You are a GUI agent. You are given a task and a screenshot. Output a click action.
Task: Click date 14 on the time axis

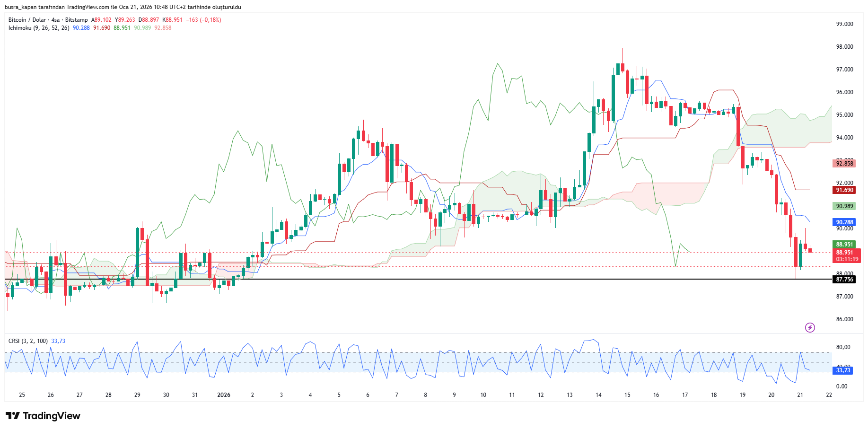pyautogui.click(x=598, y=395)
